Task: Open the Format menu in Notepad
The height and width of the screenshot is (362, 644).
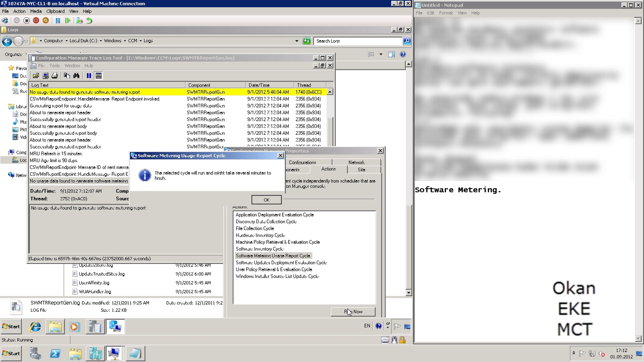Action: [446, 13]
